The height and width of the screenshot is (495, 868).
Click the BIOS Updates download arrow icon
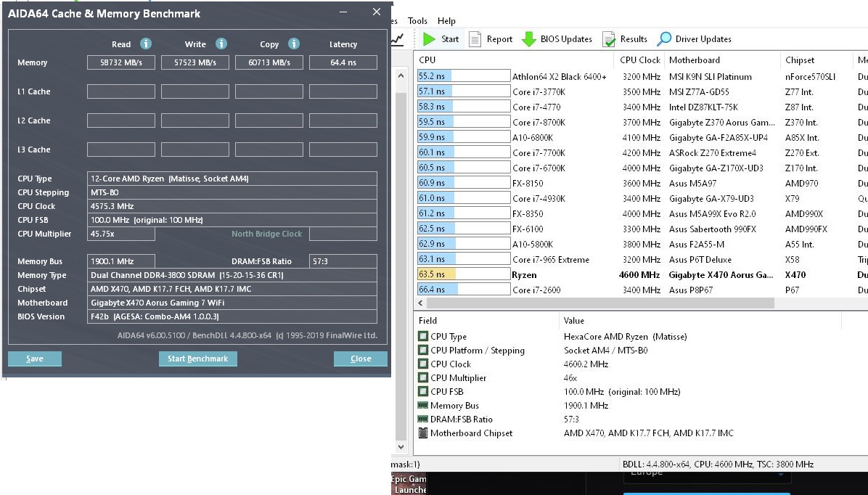tap(529, 38)
